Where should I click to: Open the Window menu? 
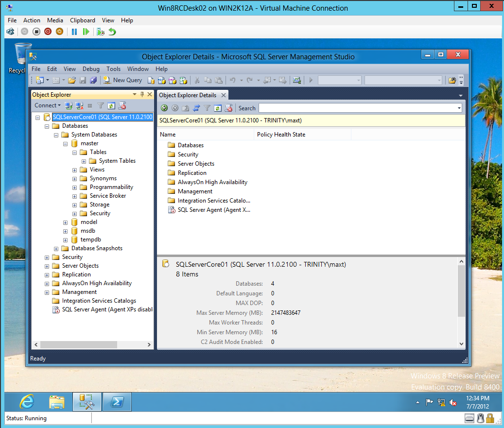pyautogui.click(x=138, y=69)
